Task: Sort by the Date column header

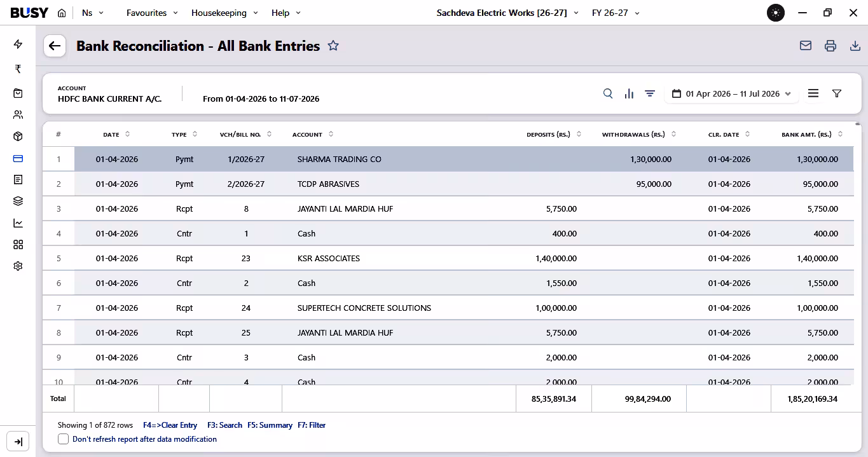Action: click(117, 134)
